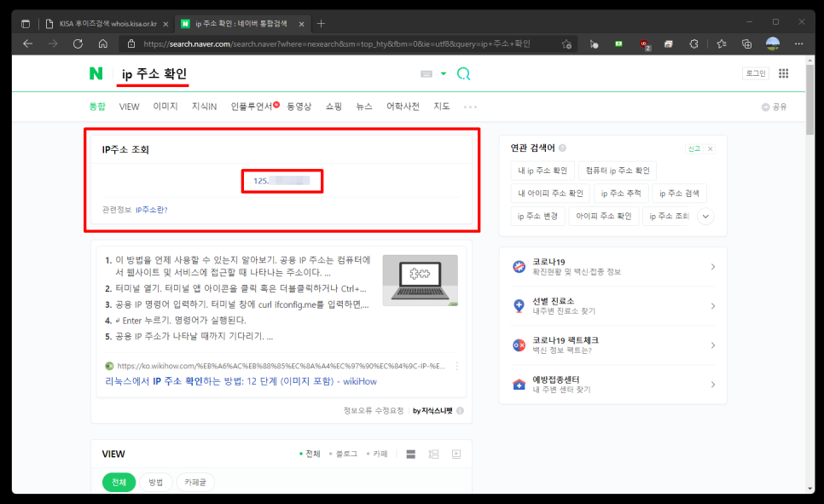Close the ip 주소 확인 Naver tab
Viewport: 824px width, 504px height.
click(302, 24)
